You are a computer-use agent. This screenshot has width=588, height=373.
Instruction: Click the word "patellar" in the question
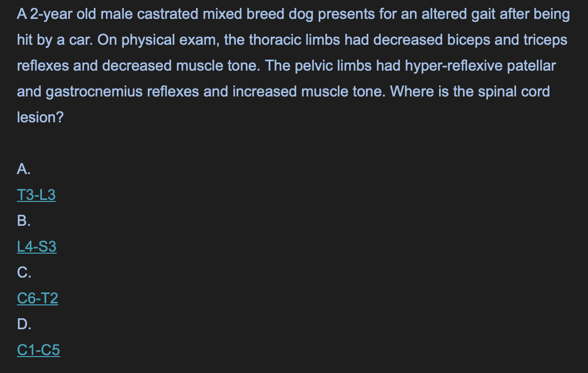pyautogui.click(x=531, y=66)
